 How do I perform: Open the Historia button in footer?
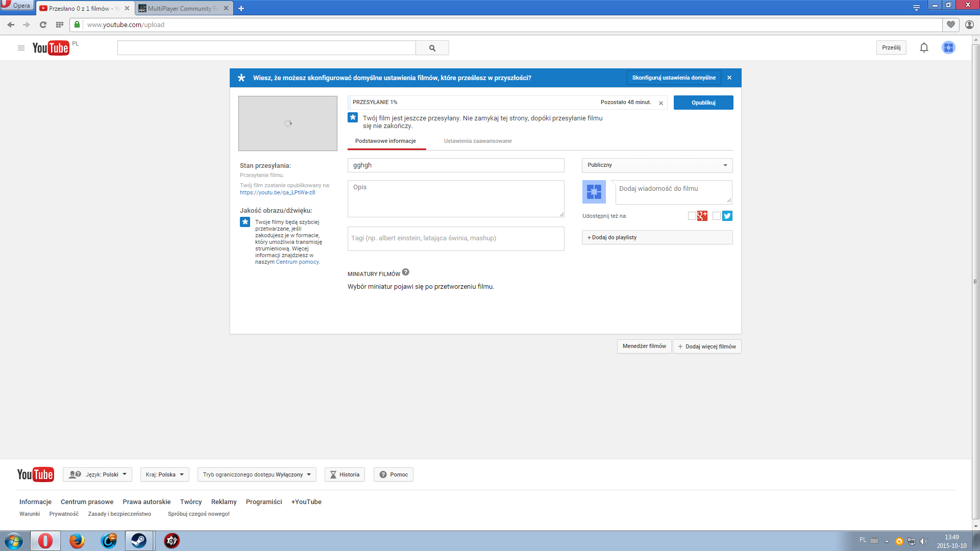pyautogui.click(x=345, y=474)
